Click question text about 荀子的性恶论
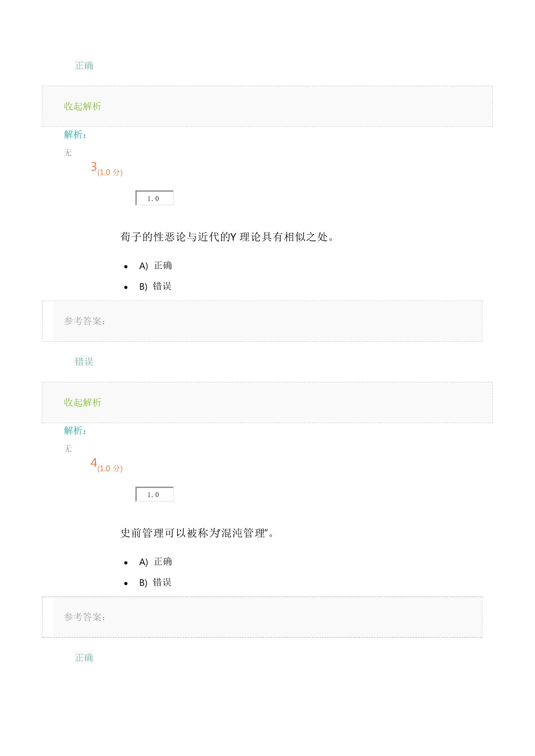This screenshot has width=535, height=756. pyautogui.click(x=227, y=237)
